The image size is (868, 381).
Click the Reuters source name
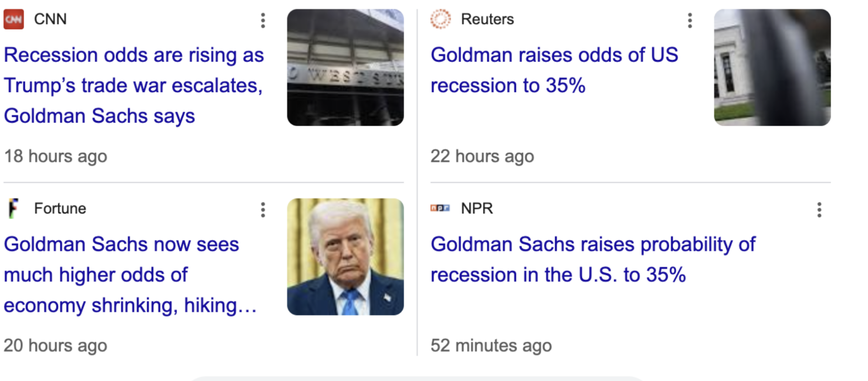pos(487,19)
